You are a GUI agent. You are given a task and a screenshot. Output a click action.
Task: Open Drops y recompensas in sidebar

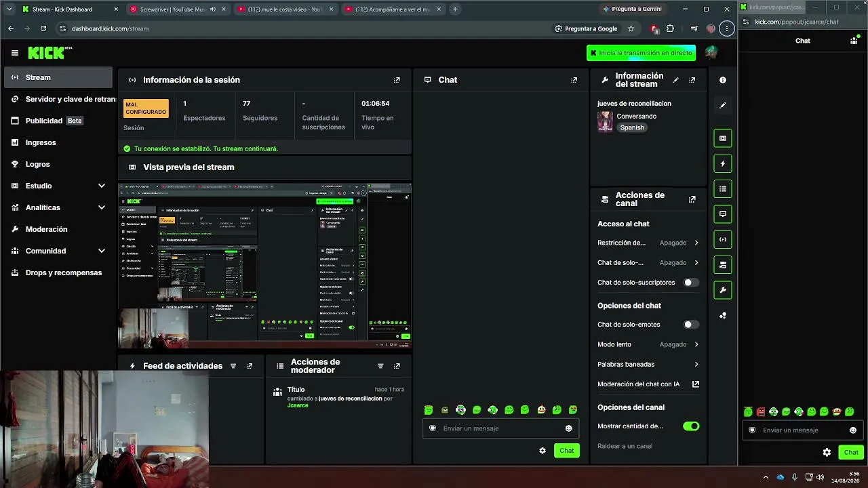(x=58, y=272)
